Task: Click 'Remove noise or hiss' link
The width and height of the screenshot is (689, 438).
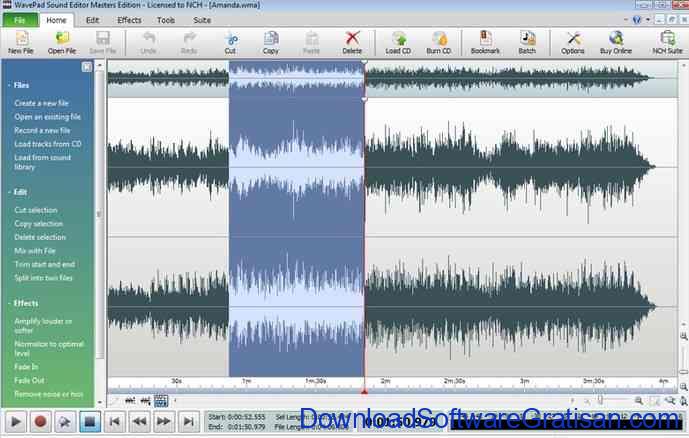Action: (48, 395)
